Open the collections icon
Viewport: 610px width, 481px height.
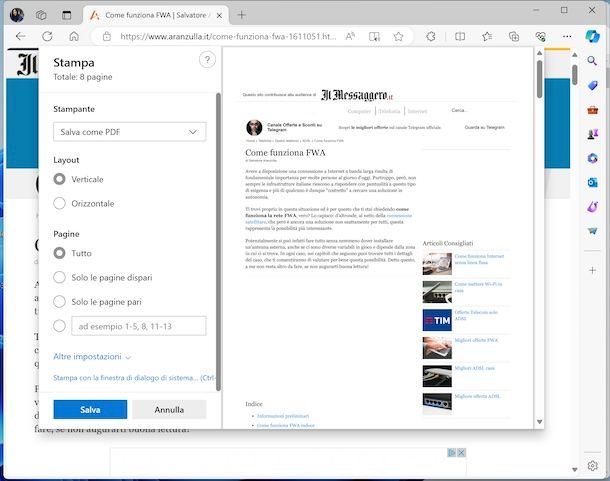tap(514, 37)
